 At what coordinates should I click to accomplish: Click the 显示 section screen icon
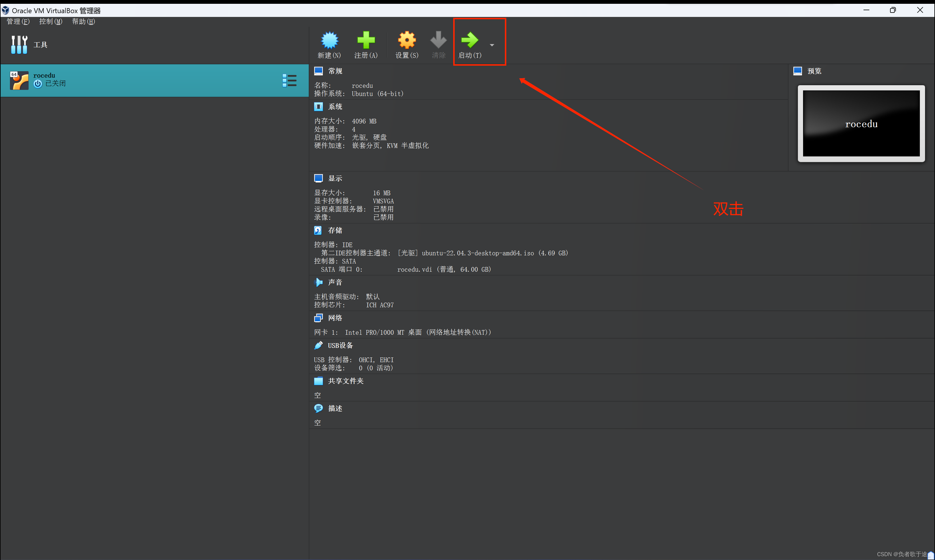click(x=318, y=178)
